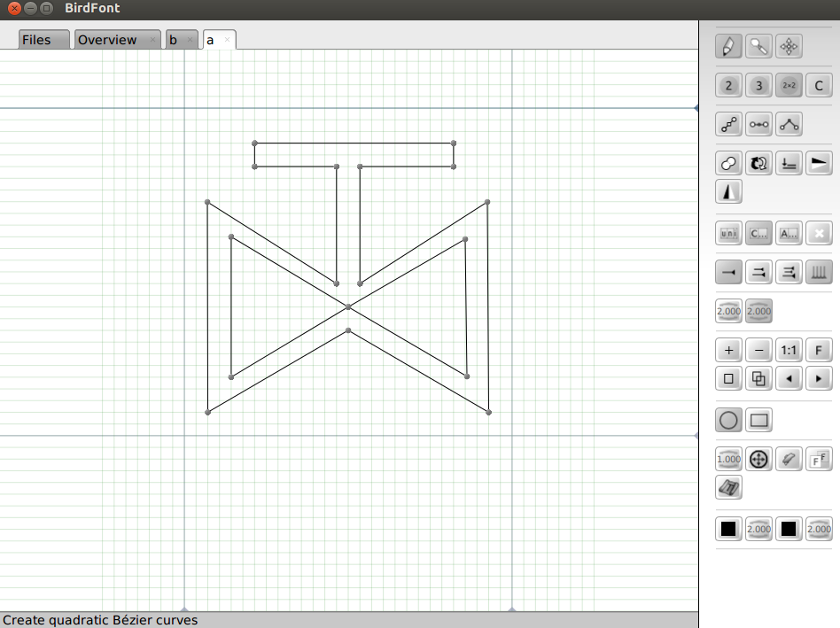The image size is (840, 628).
Task: Select the pen drawing tool
Action: coord(728,46)
